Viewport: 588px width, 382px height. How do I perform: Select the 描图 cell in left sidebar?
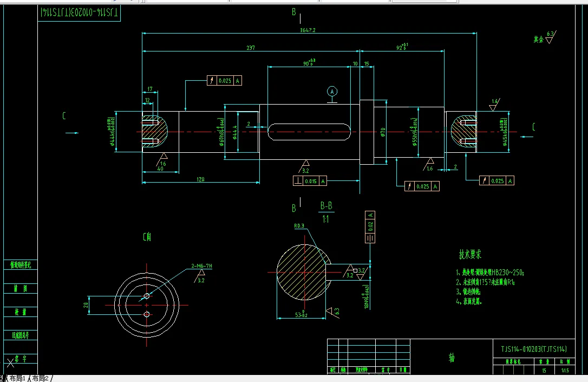point(21,288)
